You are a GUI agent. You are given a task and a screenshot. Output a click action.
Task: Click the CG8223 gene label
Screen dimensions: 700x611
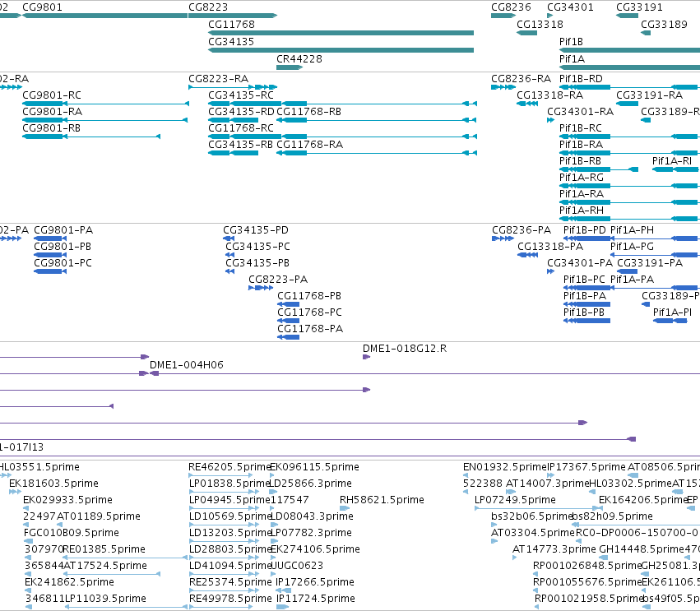coord(208,7)
